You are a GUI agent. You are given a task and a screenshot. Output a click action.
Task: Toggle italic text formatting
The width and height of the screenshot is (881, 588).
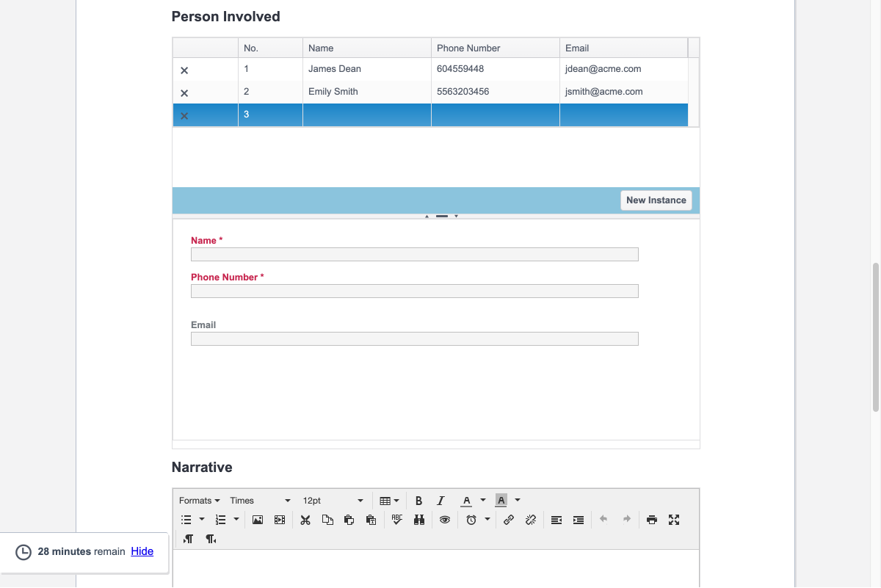[x=440, y=501]
